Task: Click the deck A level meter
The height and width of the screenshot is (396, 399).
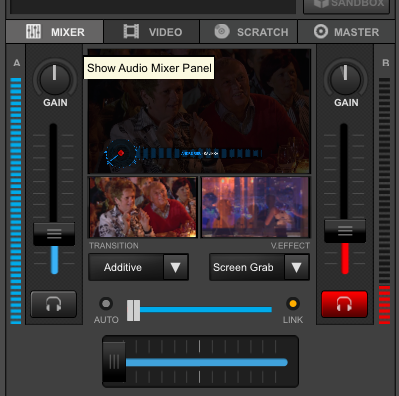Action: [x=16, y=201]
